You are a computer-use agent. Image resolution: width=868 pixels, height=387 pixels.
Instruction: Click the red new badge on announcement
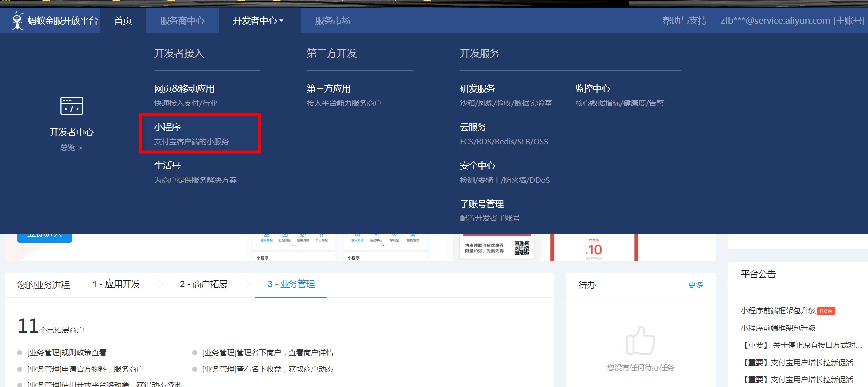(826, 311)
